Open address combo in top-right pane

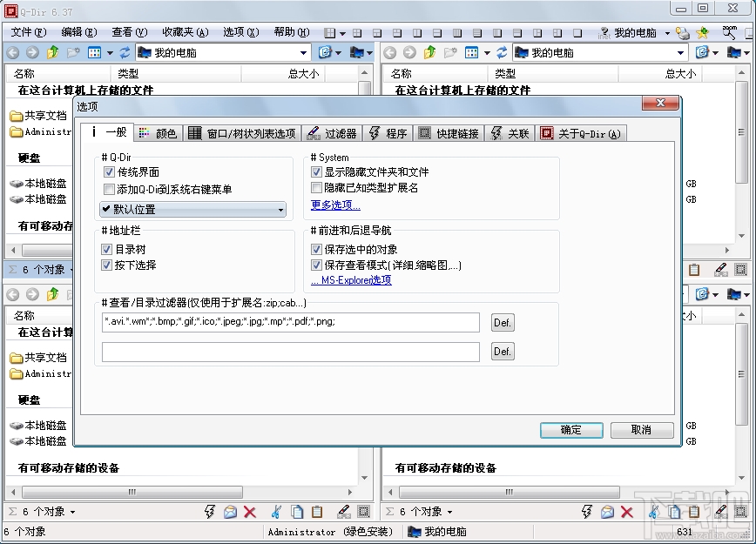pos(599,52)
